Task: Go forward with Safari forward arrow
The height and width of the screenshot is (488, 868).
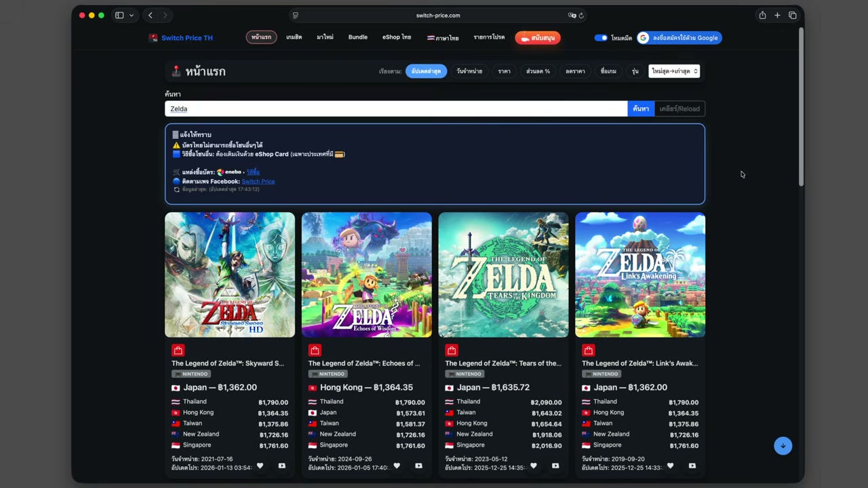Action: click(x=165, y=15)
